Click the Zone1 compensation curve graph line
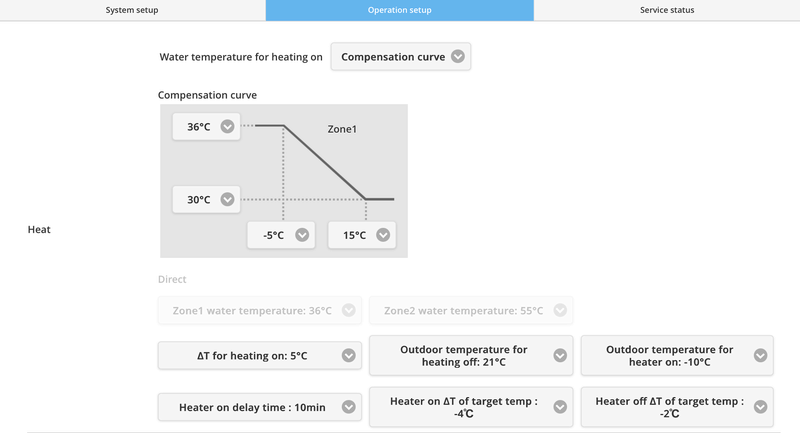The height and width of the screenshot is (433, 800). [325, 163]
